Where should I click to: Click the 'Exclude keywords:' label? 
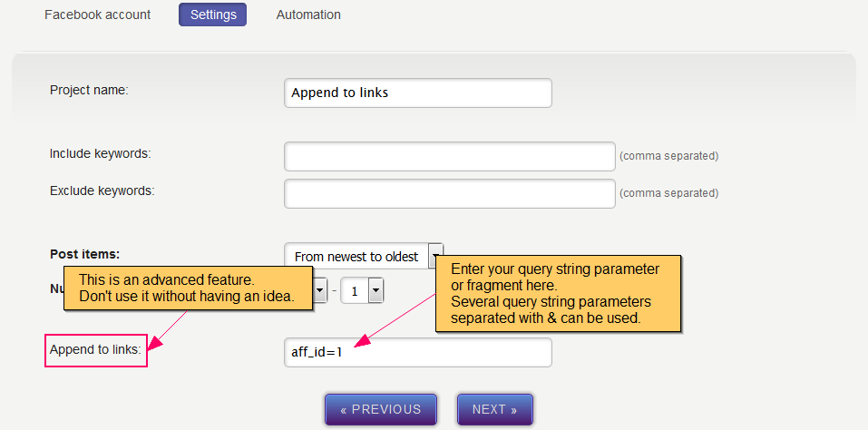point(102,191)
